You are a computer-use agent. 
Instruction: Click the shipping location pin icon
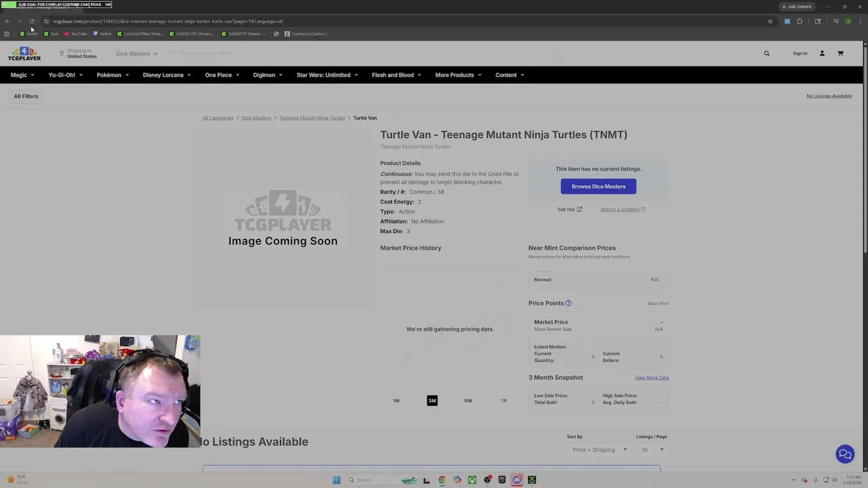pos(62,54)
